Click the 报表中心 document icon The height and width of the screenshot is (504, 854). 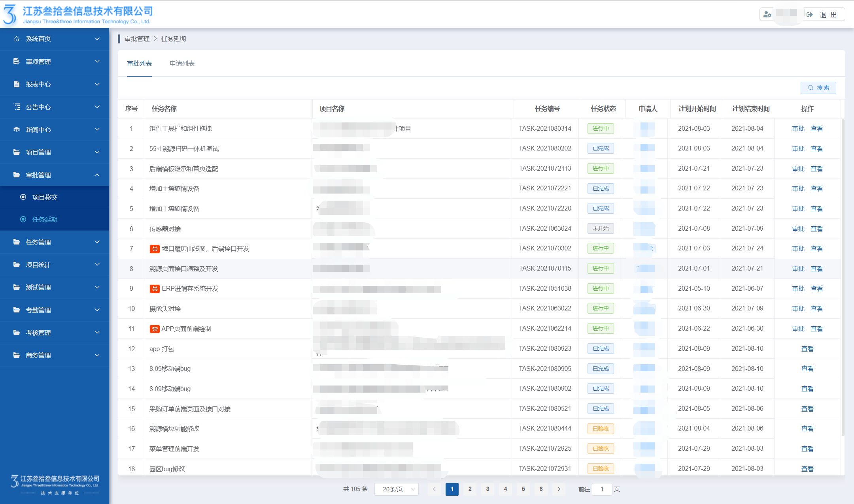(17, 84)
